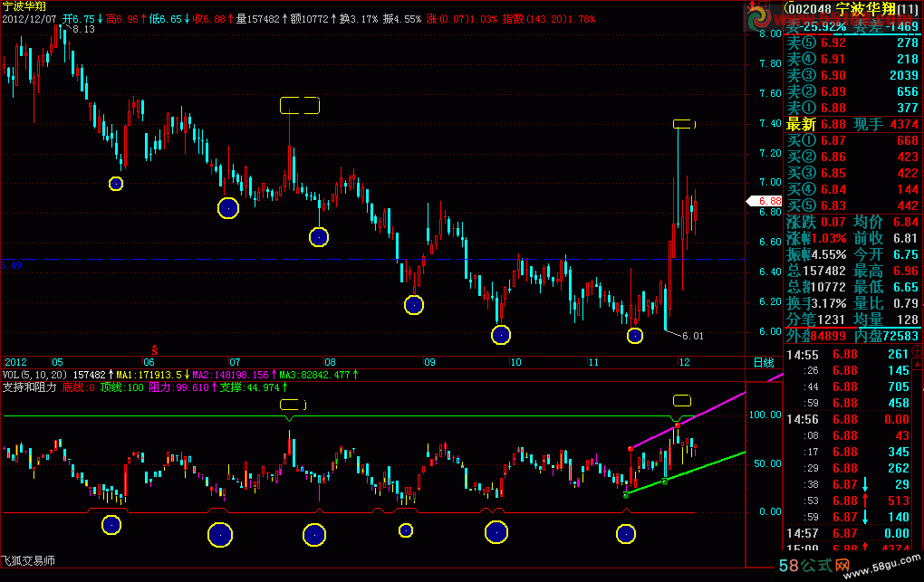Click the 14:57 tick row at 6.87
This screenshot has width=924, height=582.
(848, 534)
